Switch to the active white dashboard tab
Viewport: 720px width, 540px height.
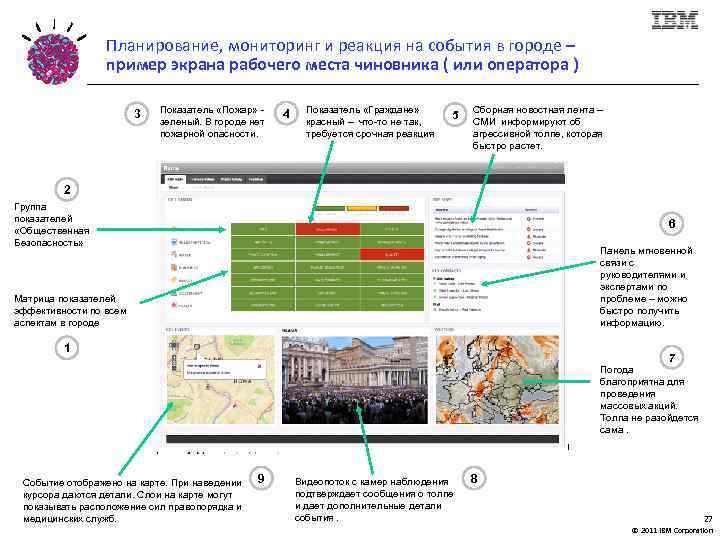175,180
